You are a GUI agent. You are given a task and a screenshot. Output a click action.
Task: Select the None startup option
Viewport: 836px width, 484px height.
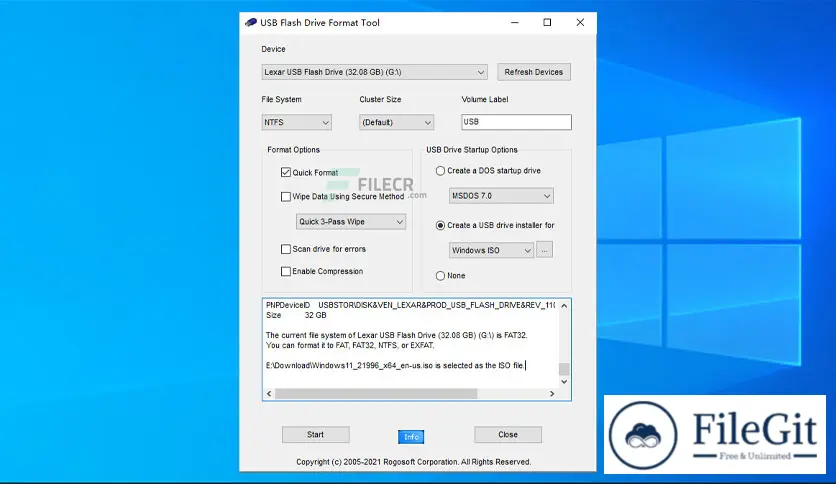440,276
